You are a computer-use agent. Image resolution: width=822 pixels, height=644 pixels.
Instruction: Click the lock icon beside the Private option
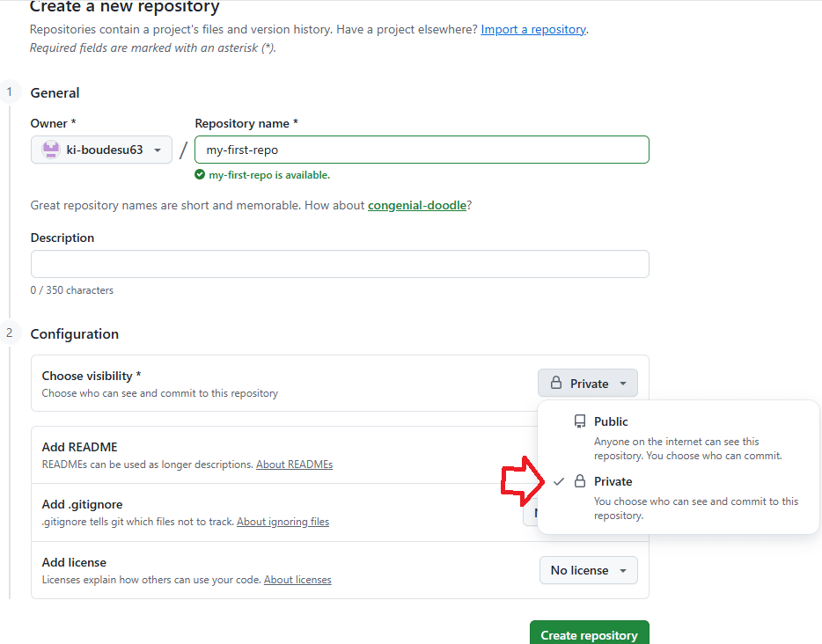coord(580,481)
